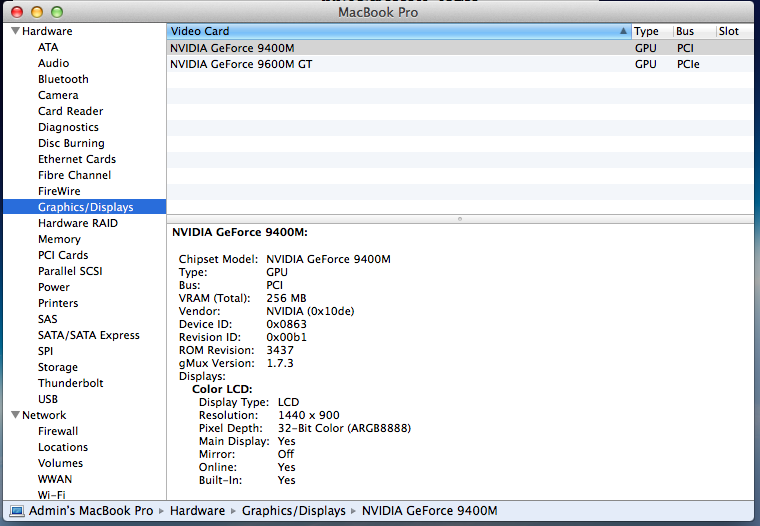Select Printers in the sidebar
Viewport: 760px width, 526px height.
pyautogui.click(x=58, y=303)
